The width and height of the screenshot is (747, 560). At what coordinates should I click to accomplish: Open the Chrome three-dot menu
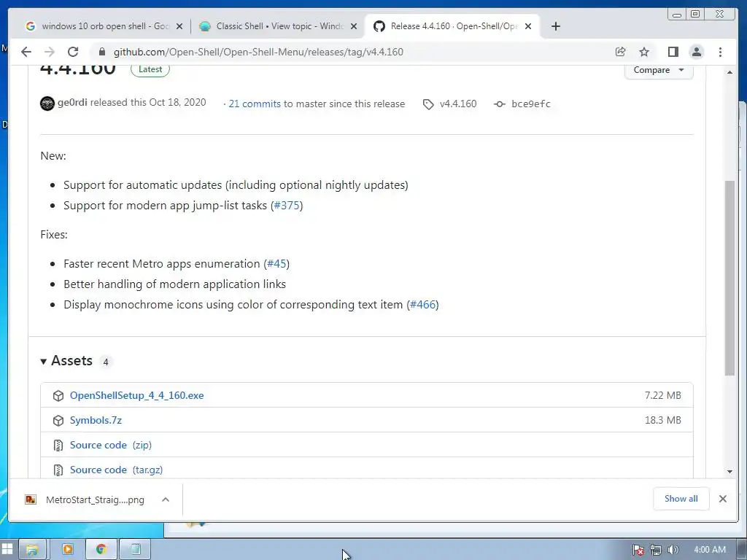(x=720, y=52)
